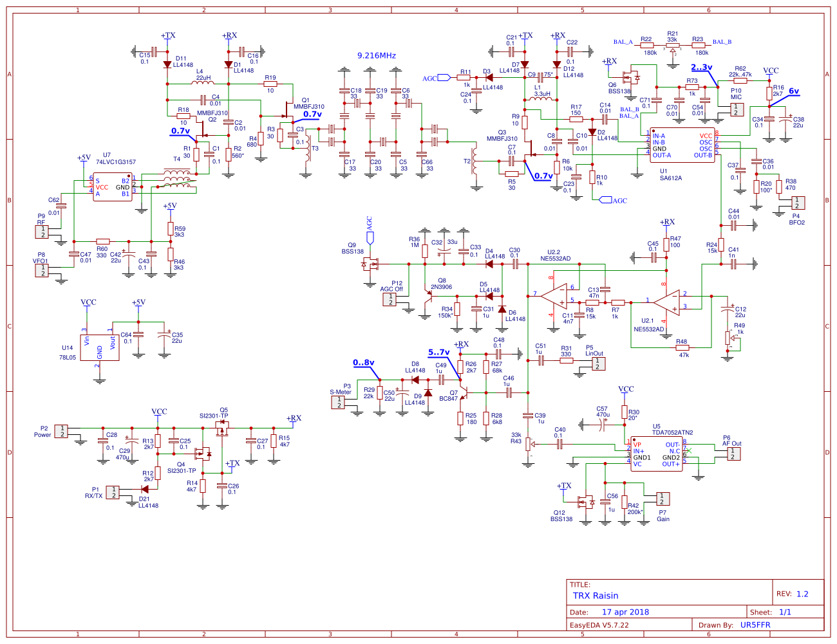Viewport: 837px width, 644px height.
Task: Click the UR5FFR drawn-by name
Action: (x=755, y=625)
